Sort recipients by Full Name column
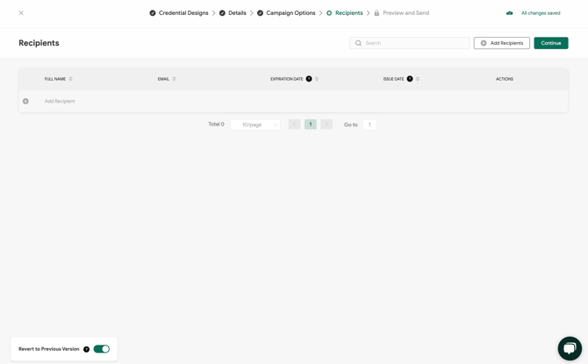The image size is (588, 364). (71, 79)
